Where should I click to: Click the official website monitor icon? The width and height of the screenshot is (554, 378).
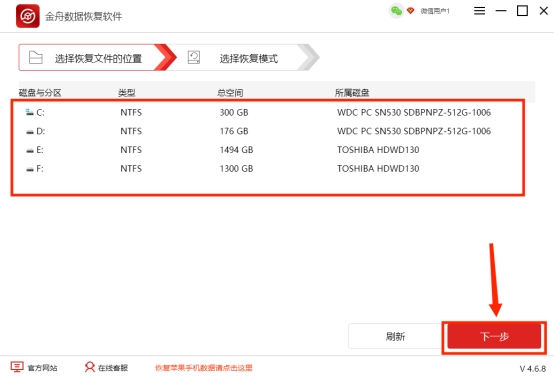coord(17,367)
